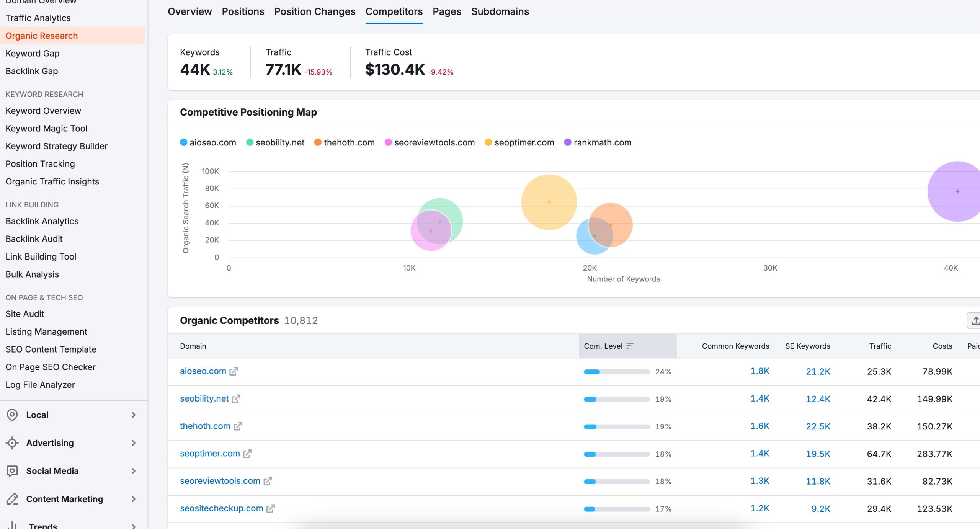980x529 pixels.
Task: Open the Subdomains tab
Action: click(x=500, y=11)
